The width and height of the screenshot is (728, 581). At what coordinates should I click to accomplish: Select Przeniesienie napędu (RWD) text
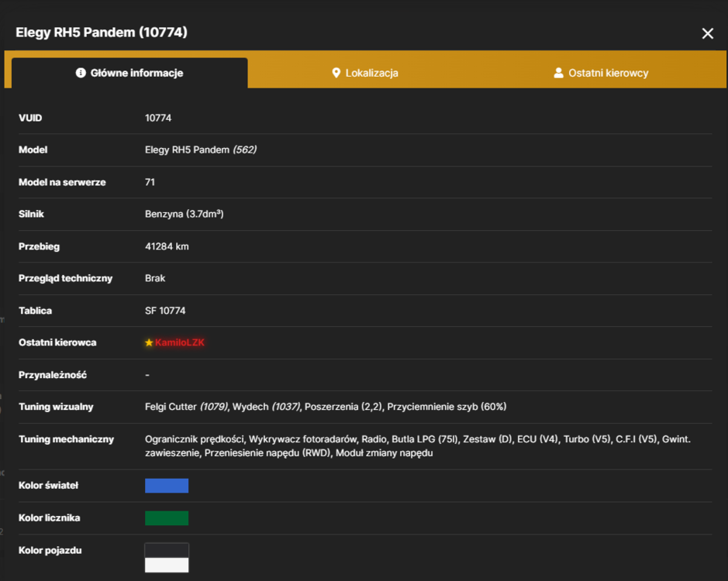pos(267,453)
